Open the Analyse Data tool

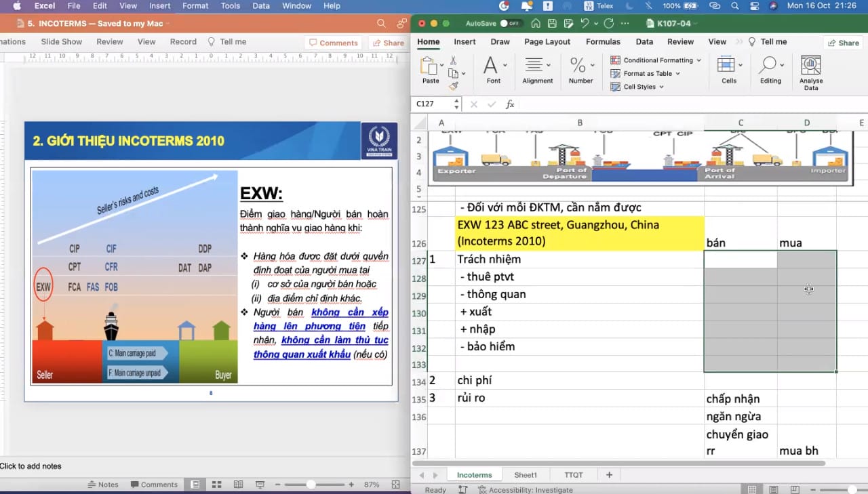click(810, 73)
